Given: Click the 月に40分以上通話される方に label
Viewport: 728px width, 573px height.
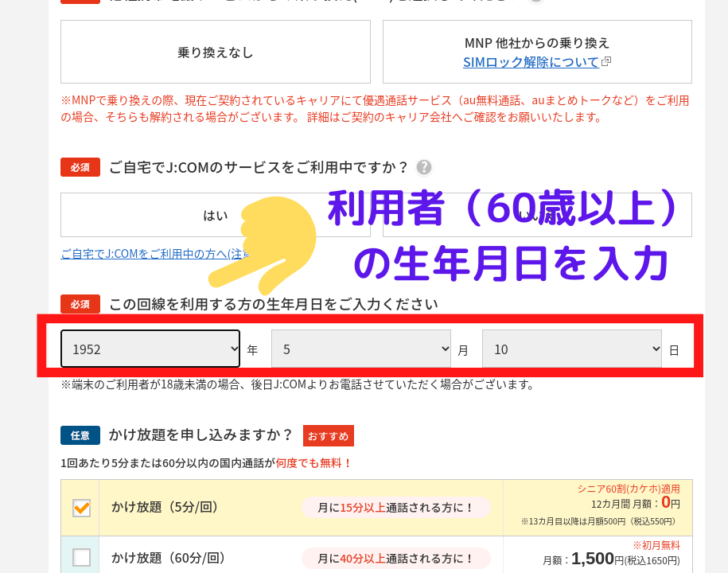Looking at the screenshot, I should point(395,558).
